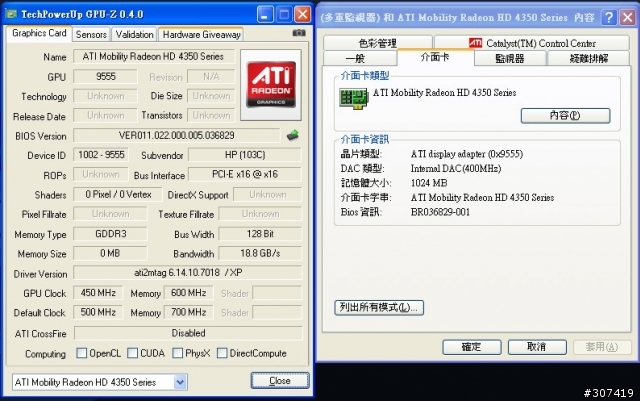Switch to the 疑難排解 tab
The image size is (640, 401).
[x=588, y=58]
